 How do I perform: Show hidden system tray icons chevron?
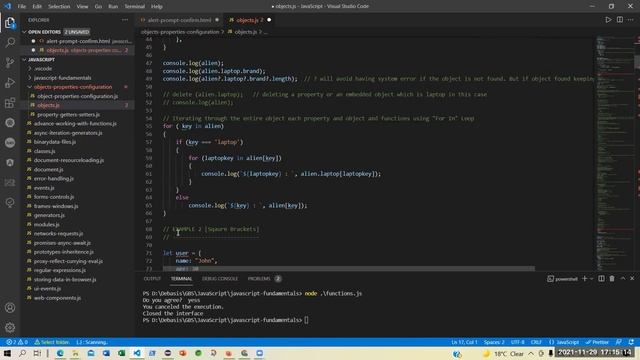[x=531, y=353]
